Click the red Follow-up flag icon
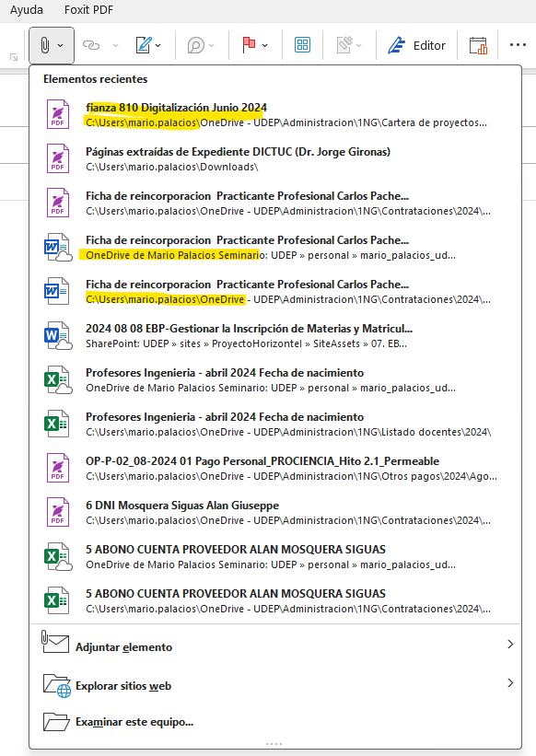This screenshot has width=536, height=756. tap(249, 45)
